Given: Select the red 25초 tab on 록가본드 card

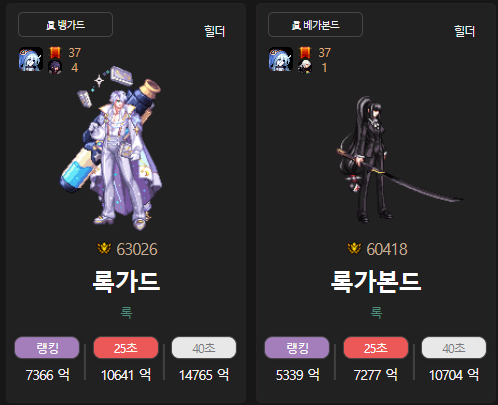Looking at the screenshot, I should pos(376,348).
